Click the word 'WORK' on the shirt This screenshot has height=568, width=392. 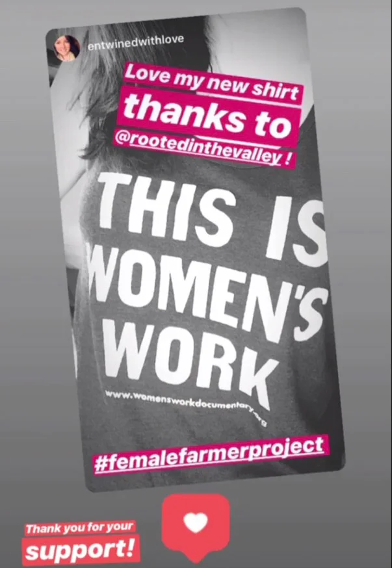[188, 358]
